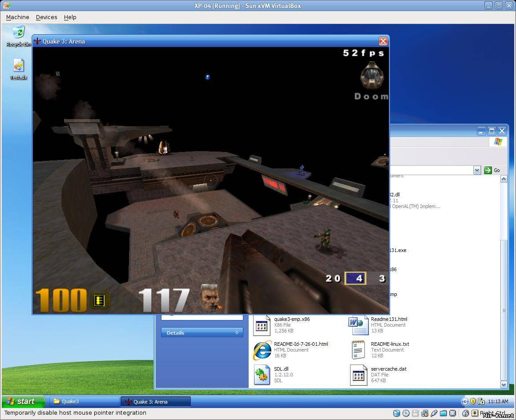The width and height of the screenshot is (516, 420).
Task: Select the Test.slx desktop file icon
Action: pyautogui.click(x=18, y=69)
